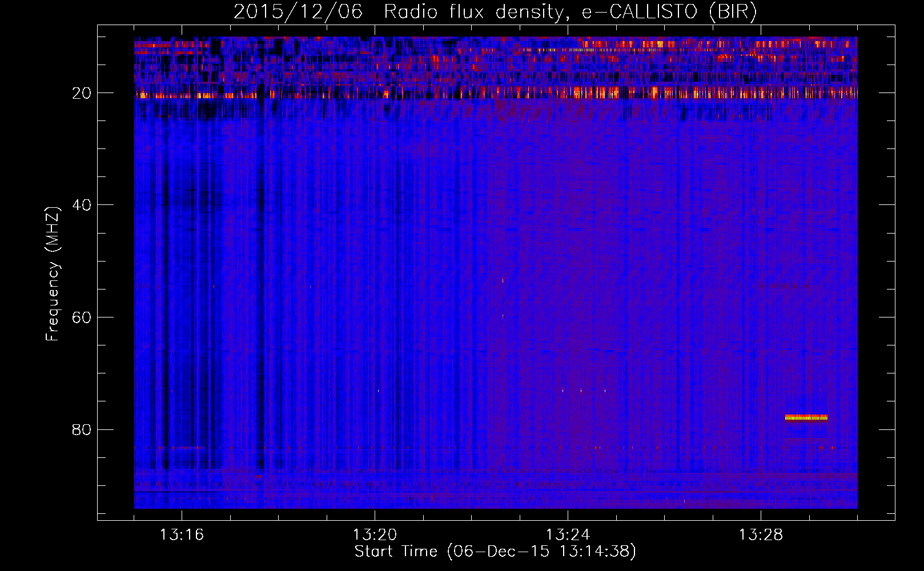This screenshot has width=924, height=571.
Task: Click the 'Start Time (06-Dec-15 13:14:38)' label
Action: (x=495, y=551)
